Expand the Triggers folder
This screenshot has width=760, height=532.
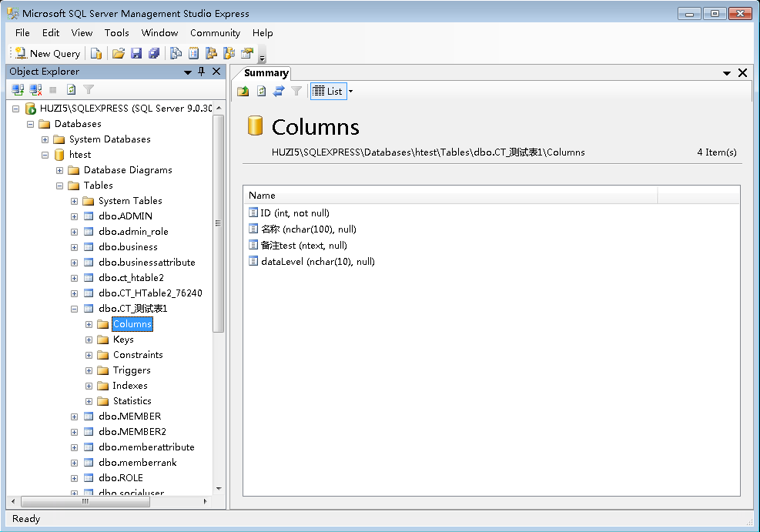pyautogui.click(x=89, y=370)
